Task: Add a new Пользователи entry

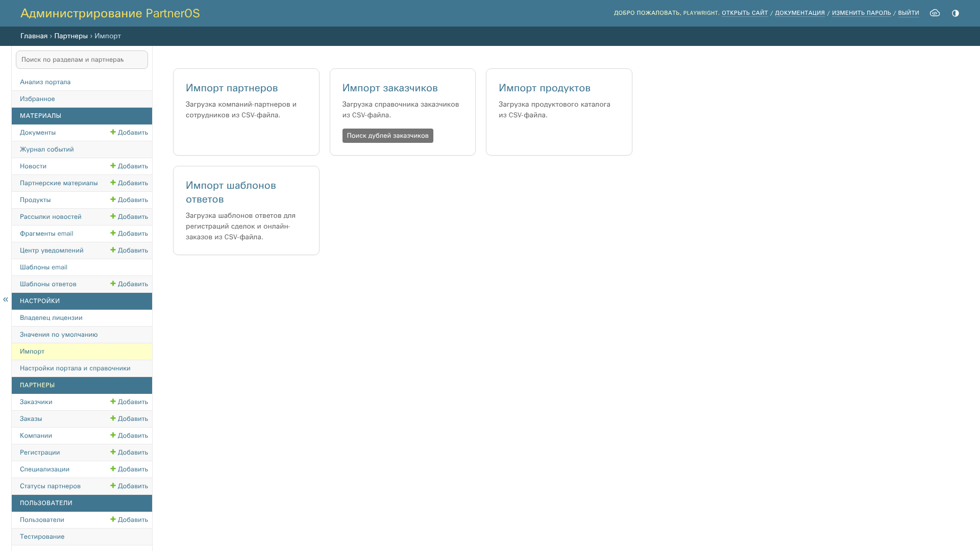Action: (x=129, y=520)
